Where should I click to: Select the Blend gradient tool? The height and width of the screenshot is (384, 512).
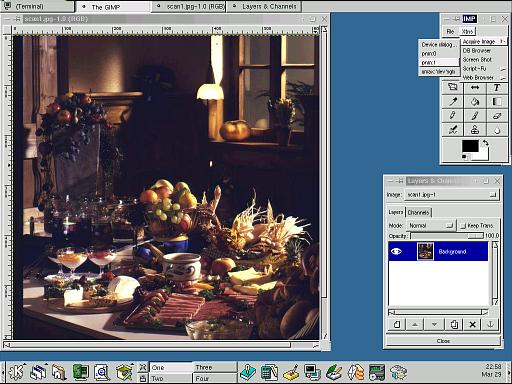click(x=497, y=102)
